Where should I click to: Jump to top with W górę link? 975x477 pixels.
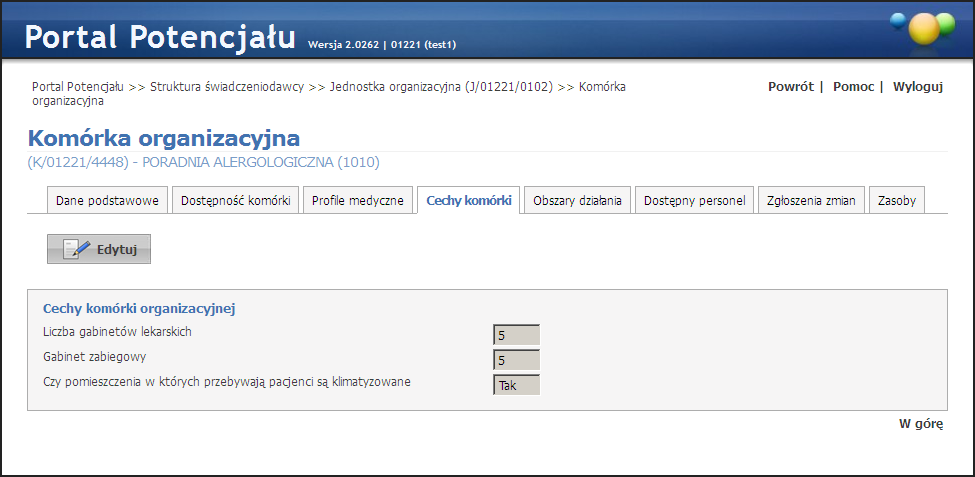pos(920,424)
